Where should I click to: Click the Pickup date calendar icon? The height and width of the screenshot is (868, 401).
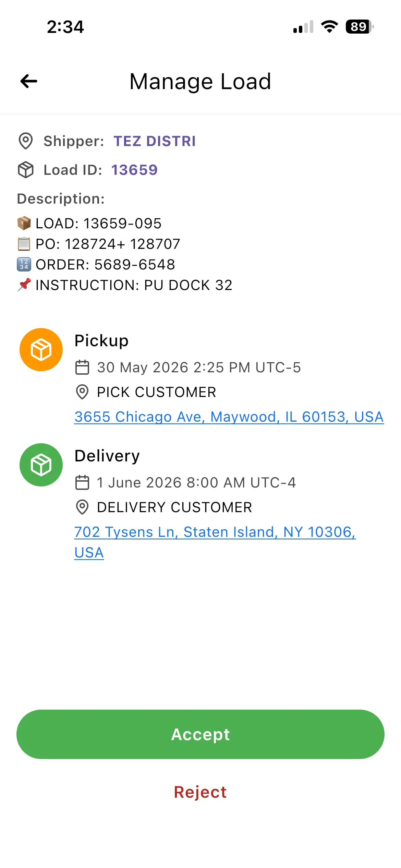point(82,367)
